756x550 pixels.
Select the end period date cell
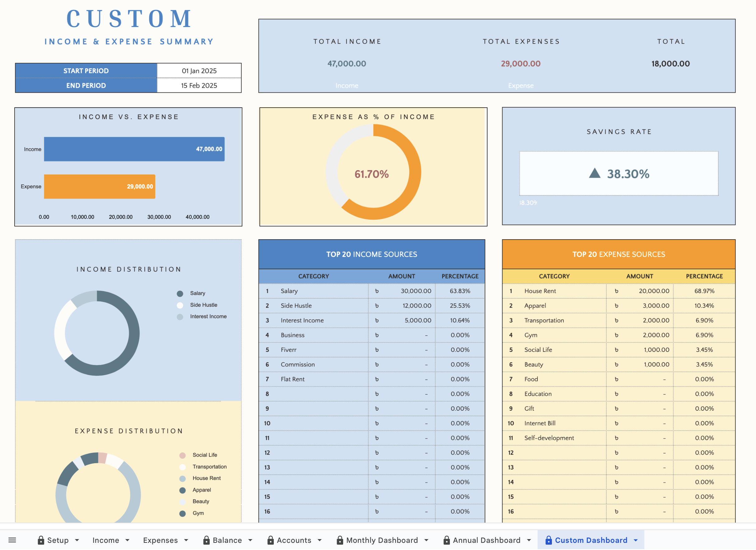199,85
